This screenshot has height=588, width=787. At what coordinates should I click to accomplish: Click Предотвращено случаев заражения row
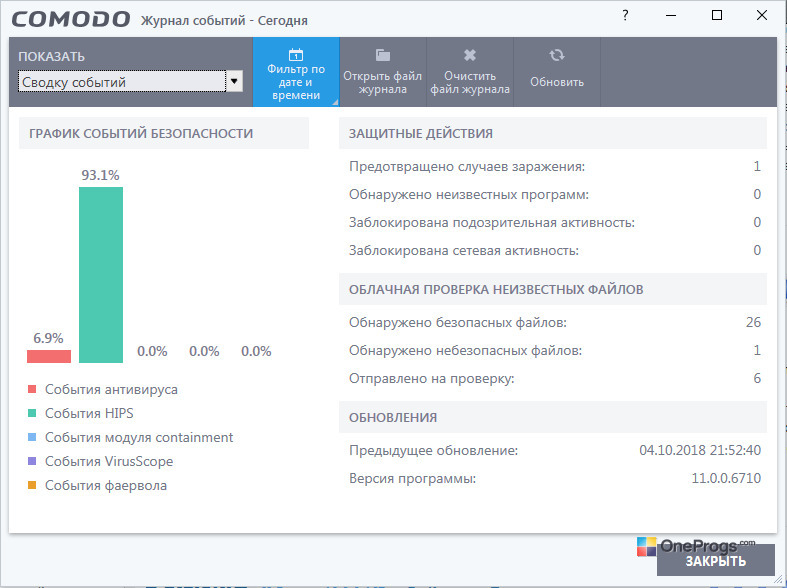point(555,167)
